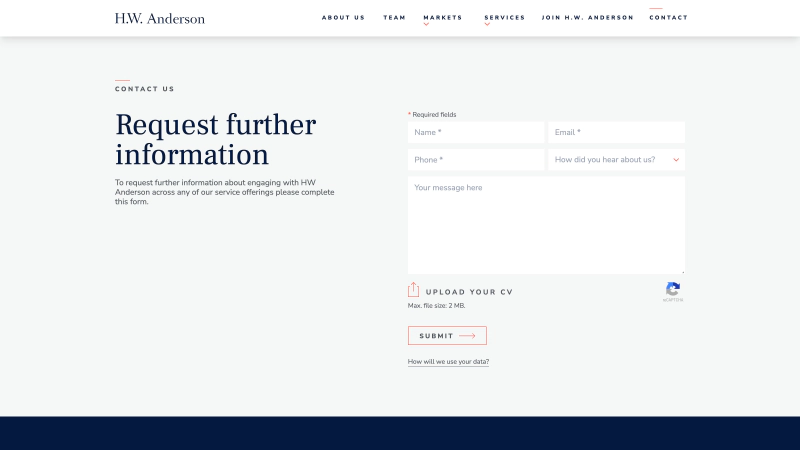Go to the Team page

click(394, 17)
